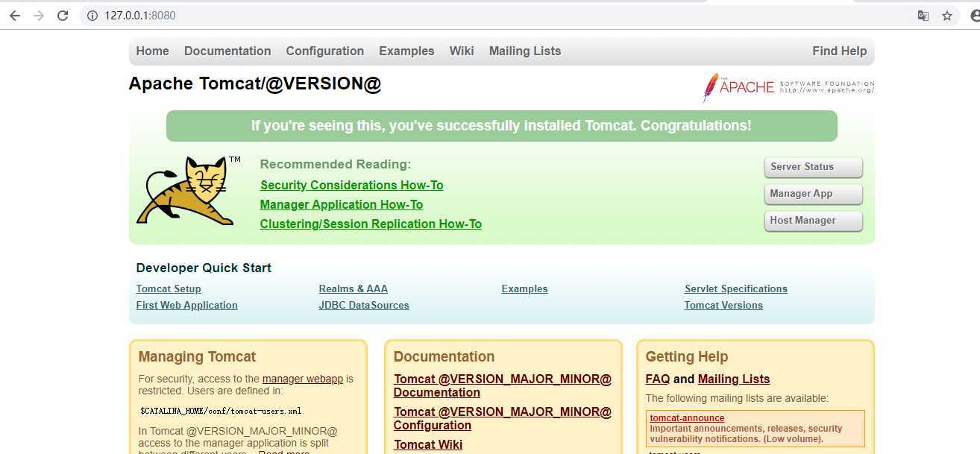Image resolution: width=980 pixels, height=454 pixels.
Task: Click the Apache Software Foundation logo
Action: click(788, 87)
